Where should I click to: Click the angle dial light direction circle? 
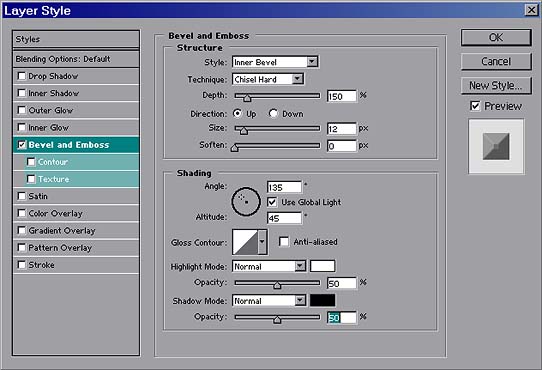coord(246,202)
